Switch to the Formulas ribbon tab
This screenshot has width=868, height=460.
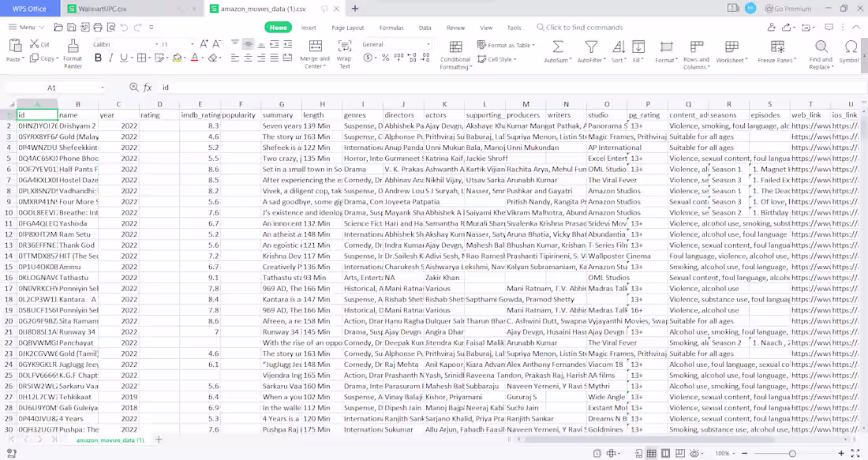point(391,26)
